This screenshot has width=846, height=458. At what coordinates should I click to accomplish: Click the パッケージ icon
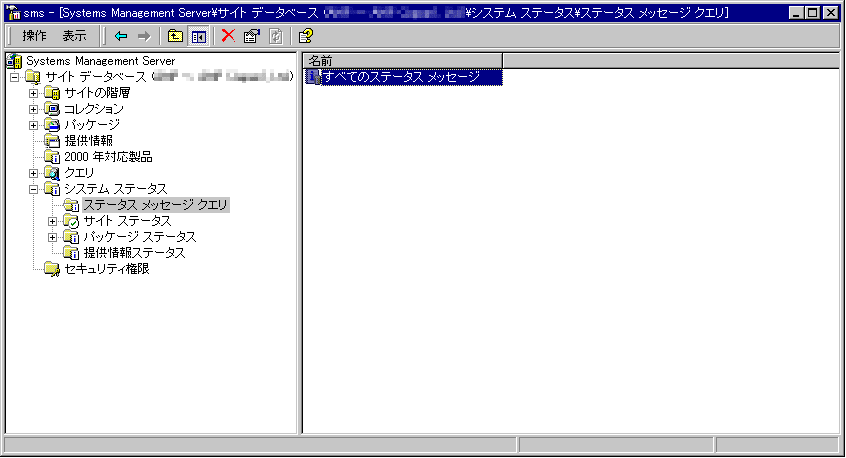pos(52,125)
